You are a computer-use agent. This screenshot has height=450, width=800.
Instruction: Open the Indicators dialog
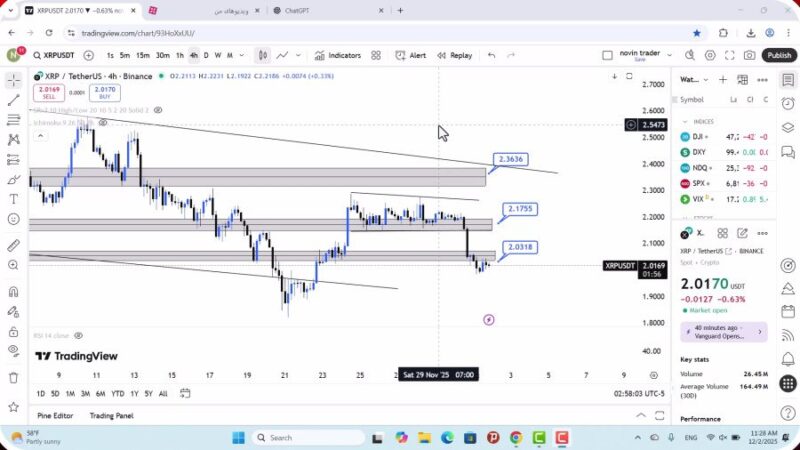click(337, 56)
